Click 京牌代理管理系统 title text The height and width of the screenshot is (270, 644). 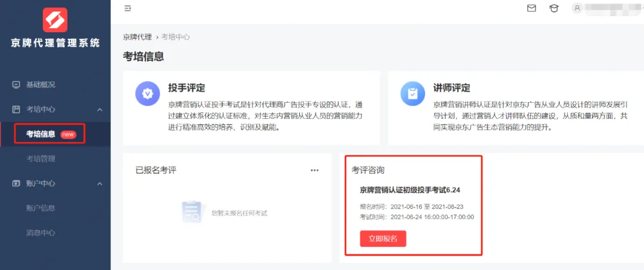[55, 43]
